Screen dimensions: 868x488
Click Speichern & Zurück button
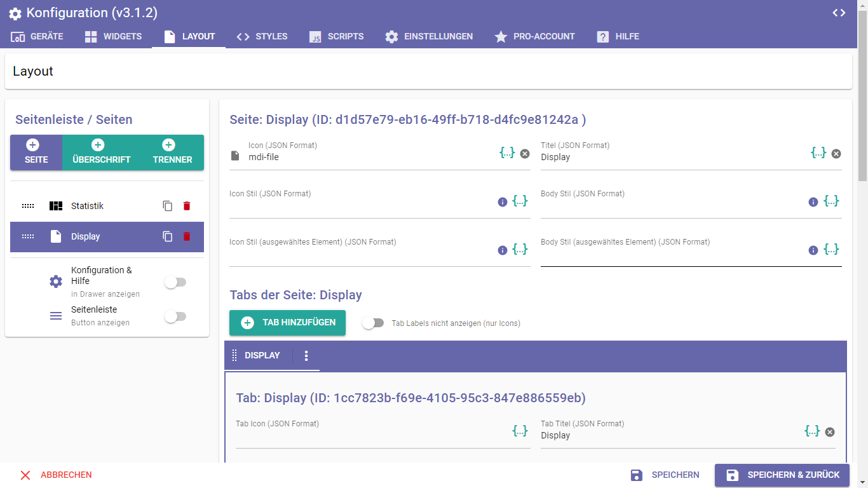coord(782,475)
